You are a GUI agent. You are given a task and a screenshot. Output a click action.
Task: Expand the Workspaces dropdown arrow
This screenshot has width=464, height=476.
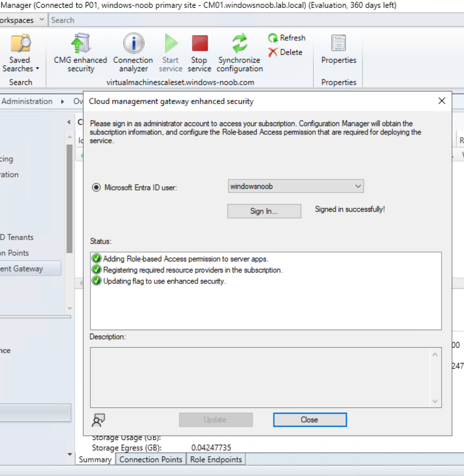click(42, 20)
